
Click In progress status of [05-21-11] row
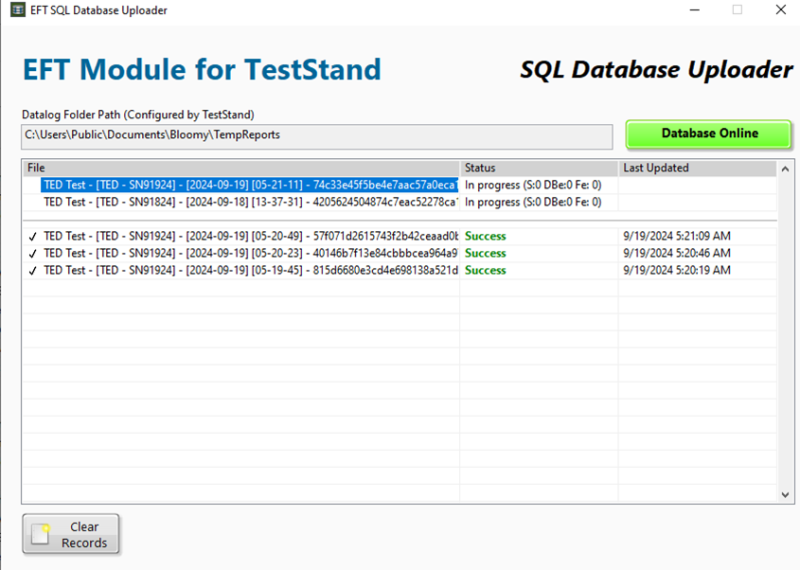533,185
